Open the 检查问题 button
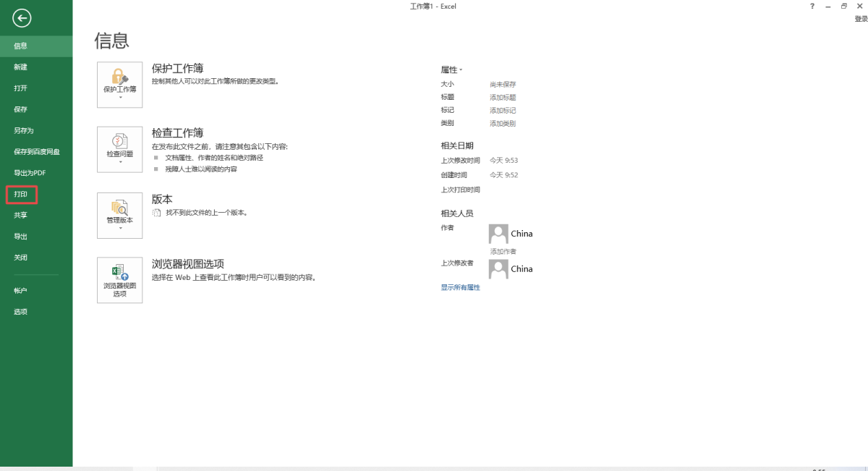 pos(119,149)
